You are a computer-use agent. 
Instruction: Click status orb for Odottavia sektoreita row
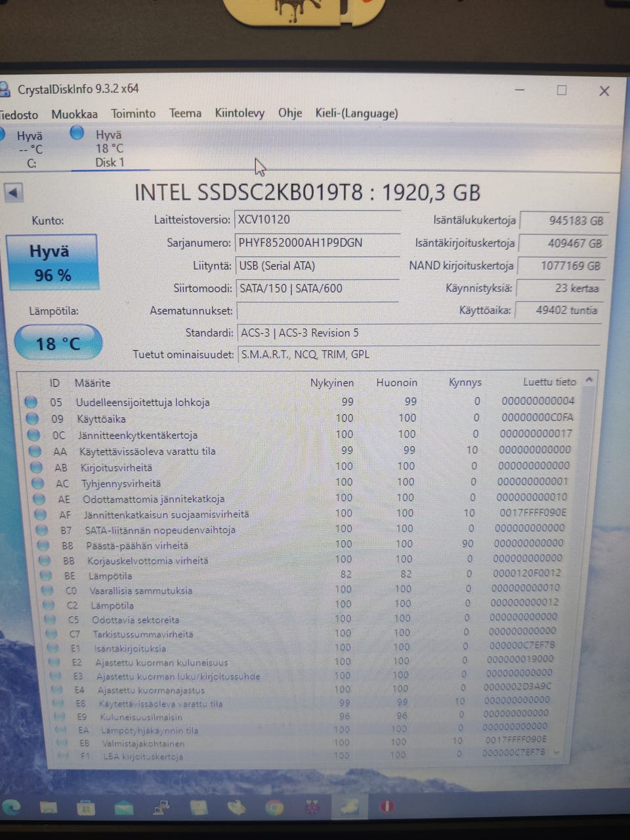pyautogui.click(x=50, y=619)
